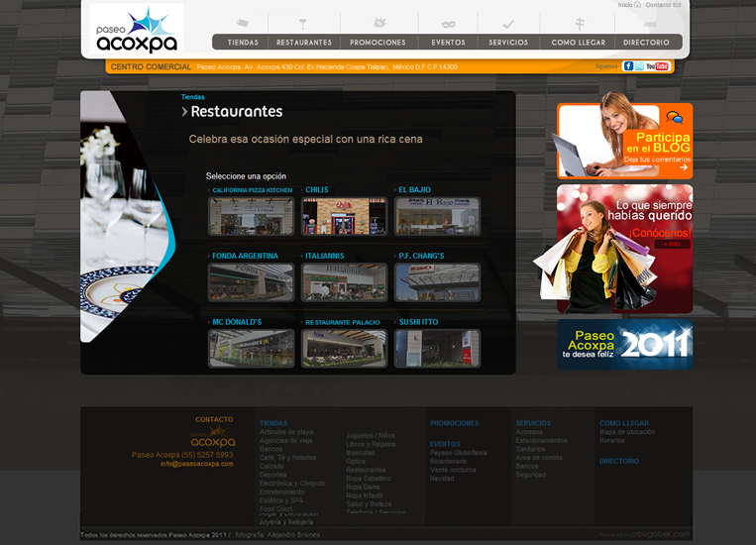
Task: Click the El Bajio storefront thumbnail
Action: coord(437,217)
